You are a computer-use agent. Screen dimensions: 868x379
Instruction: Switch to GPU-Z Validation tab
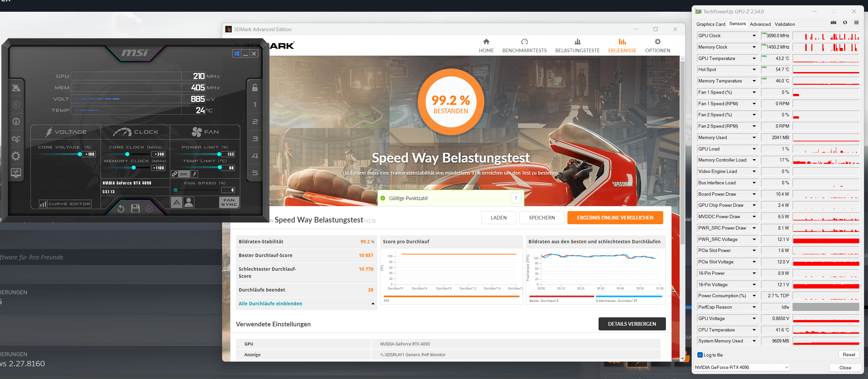pos(785,24)
